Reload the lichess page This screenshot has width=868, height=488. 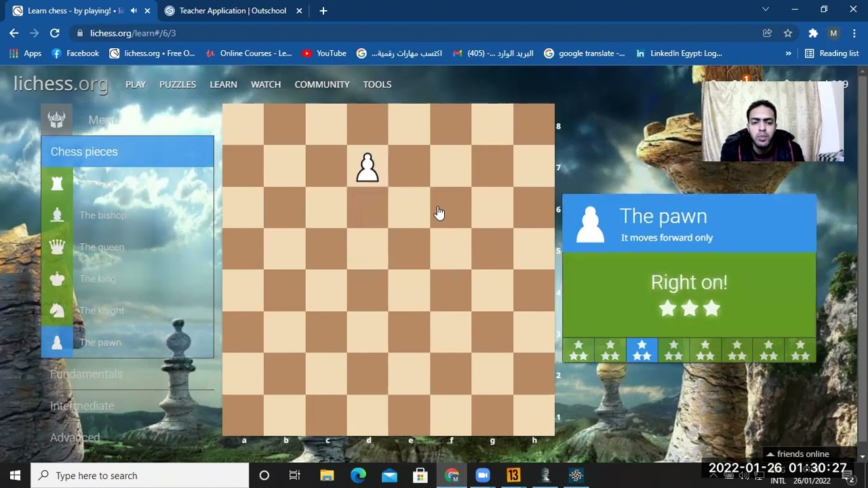coord(55,33)
